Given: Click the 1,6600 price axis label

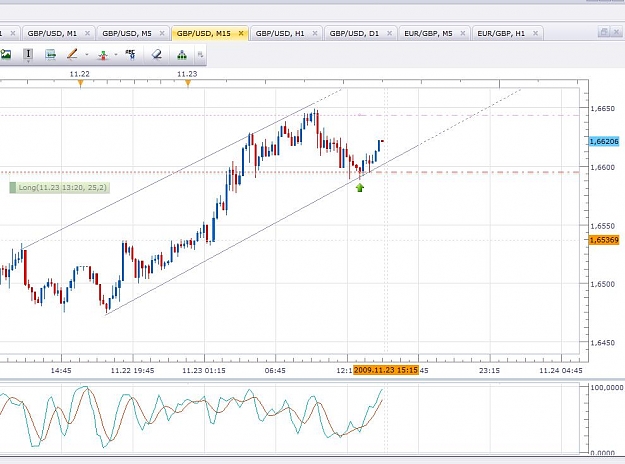Looking at the screenshot, I should 603,167.
